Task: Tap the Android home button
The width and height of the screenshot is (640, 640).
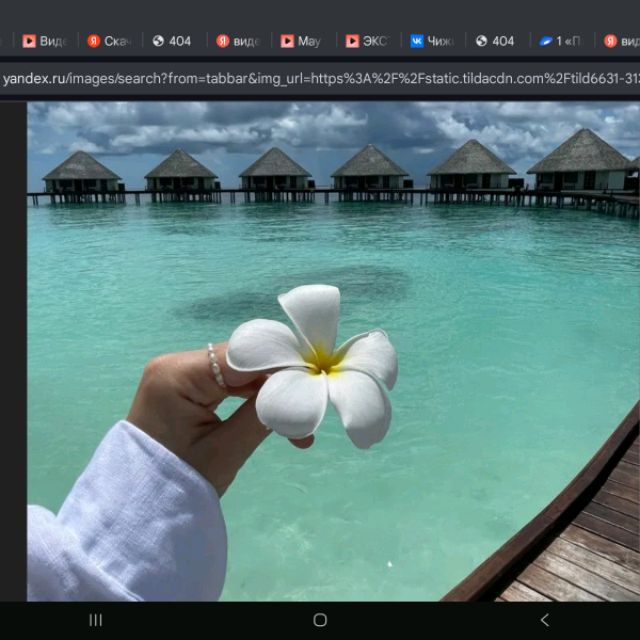Action: (320, 620)
